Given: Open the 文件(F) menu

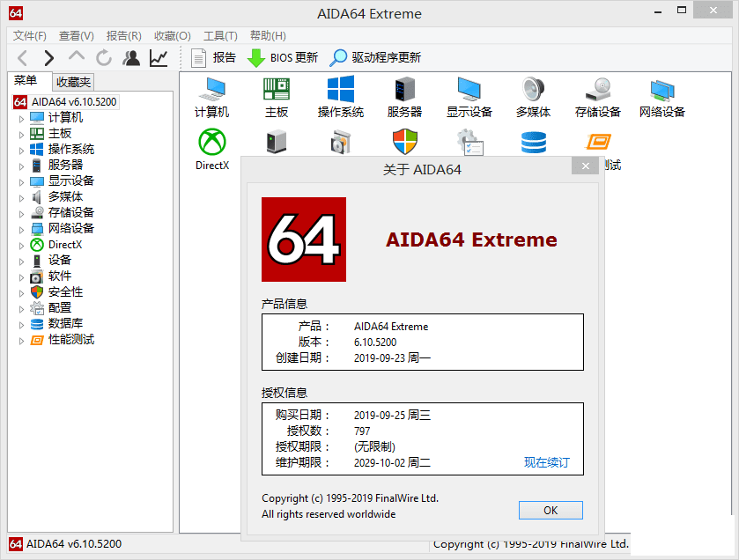Looking at the screenshot, I should click(x=29, y=36).
